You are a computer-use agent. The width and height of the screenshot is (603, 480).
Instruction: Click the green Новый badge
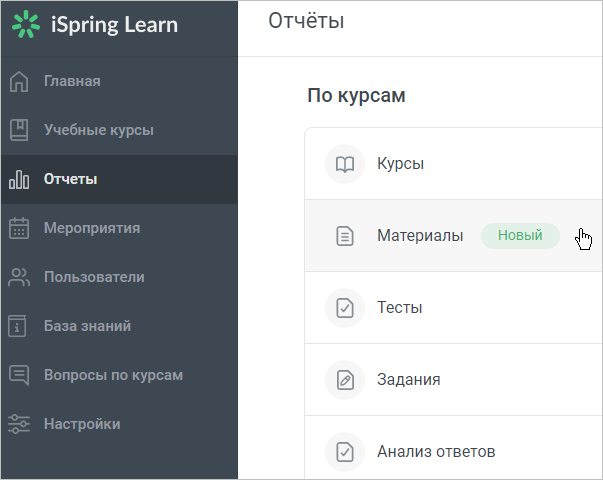520,235
